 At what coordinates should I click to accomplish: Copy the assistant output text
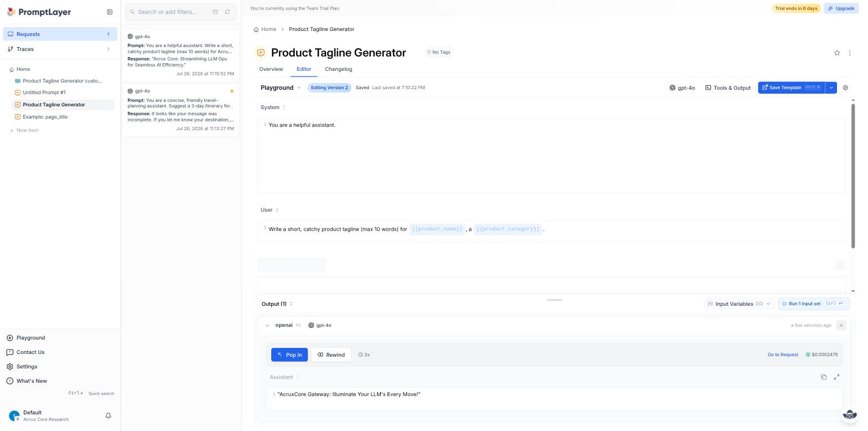(823, 377)
